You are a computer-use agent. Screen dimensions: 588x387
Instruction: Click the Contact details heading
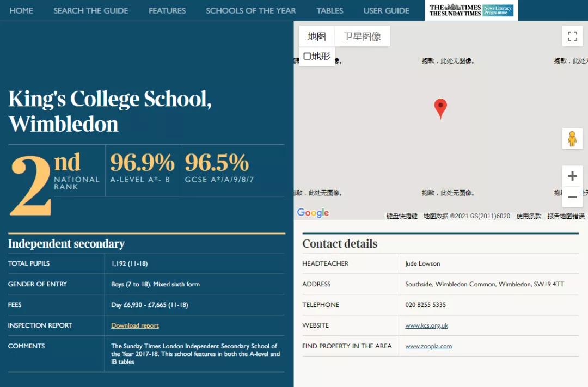[x=340, y=244]
